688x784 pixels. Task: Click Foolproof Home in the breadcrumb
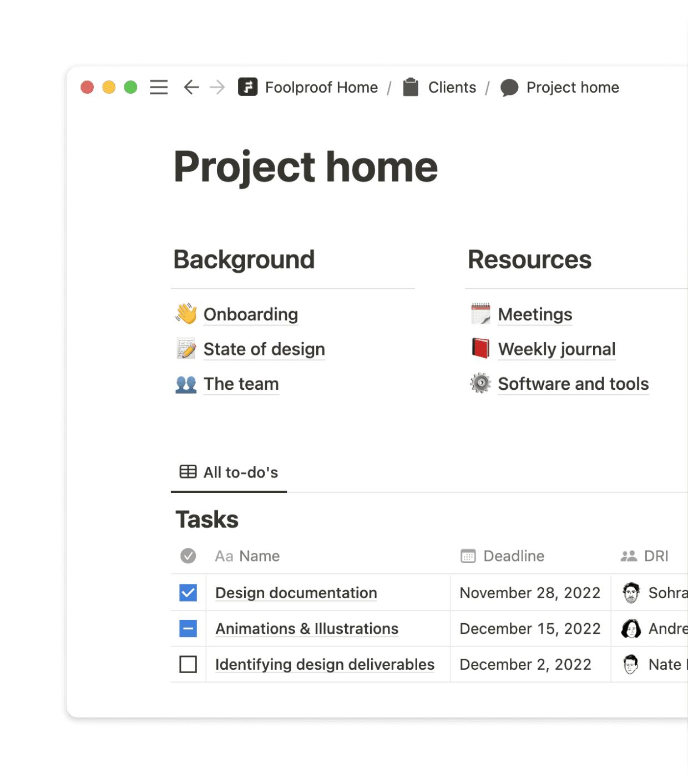[321, 88]
